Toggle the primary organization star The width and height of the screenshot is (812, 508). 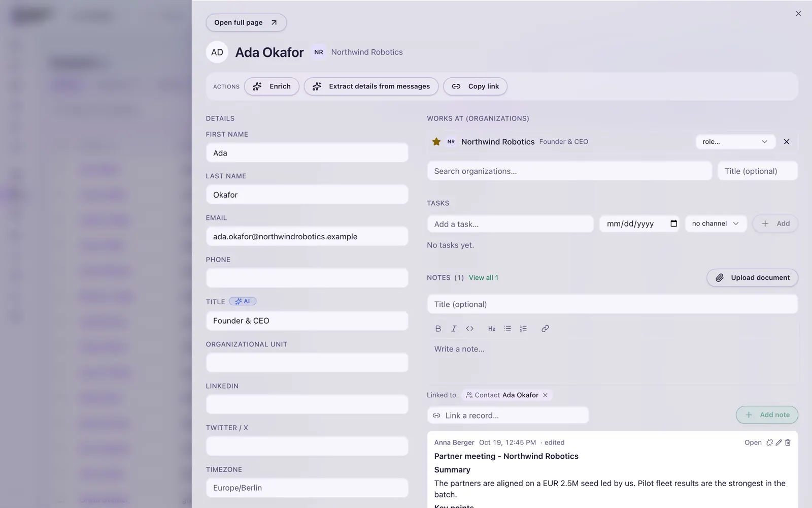(436, 142)
